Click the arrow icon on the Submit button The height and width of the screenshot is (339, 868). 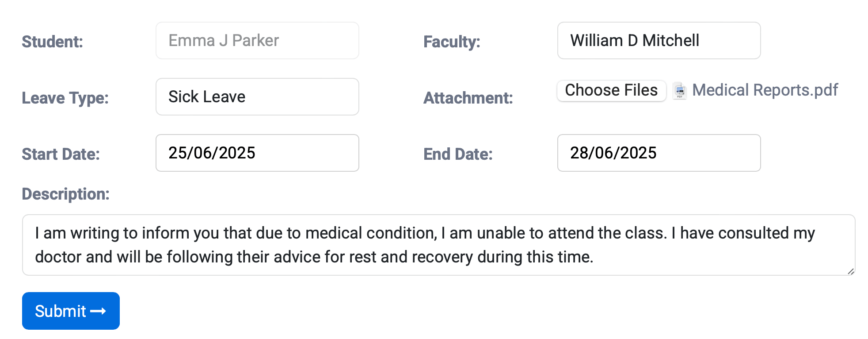(x=98, y=312)
